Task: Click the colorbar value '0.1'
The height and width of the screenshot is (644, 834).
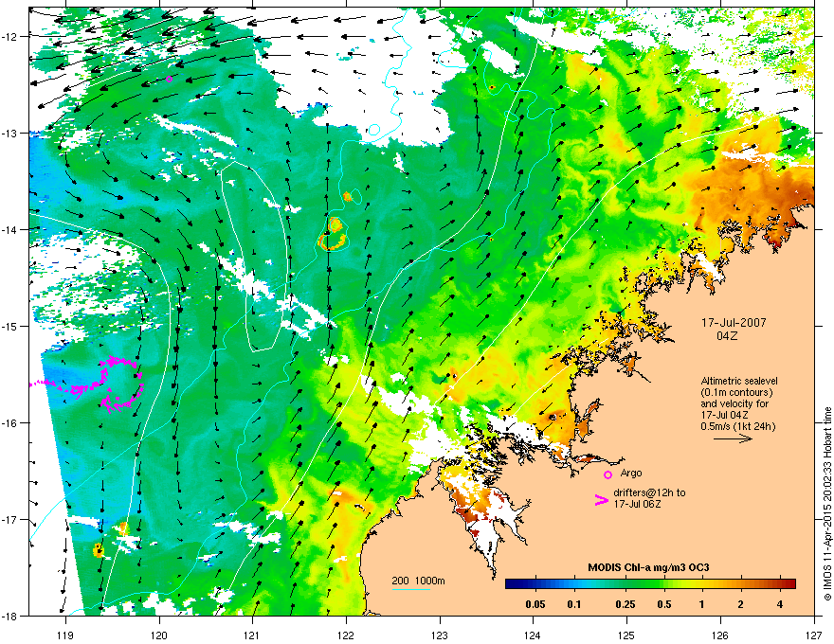Action: coord(574,604)
